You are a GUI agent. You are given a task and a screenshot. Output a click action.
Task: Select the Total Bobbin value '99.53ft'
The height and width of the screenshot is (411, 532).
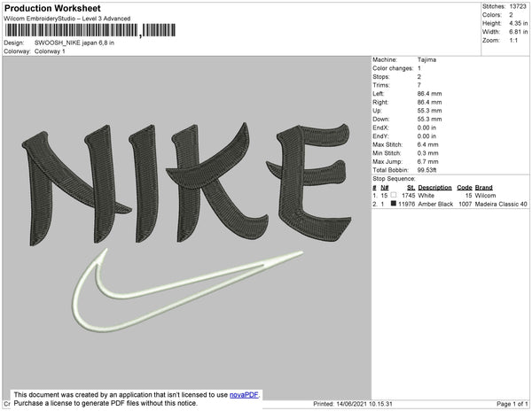(x=426, y=170)
